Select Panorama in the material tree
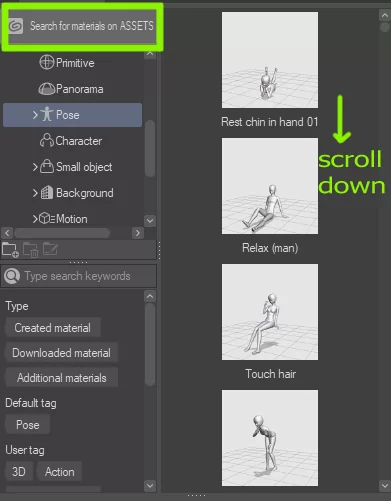 [x=80, y=89]
